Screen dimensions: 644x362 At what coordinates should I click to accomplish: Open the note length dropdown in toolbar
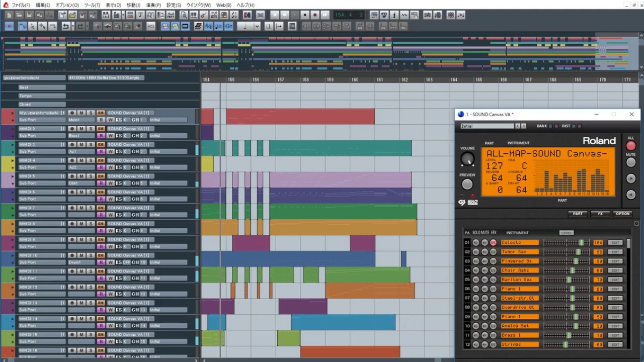(x=257, y=26)
